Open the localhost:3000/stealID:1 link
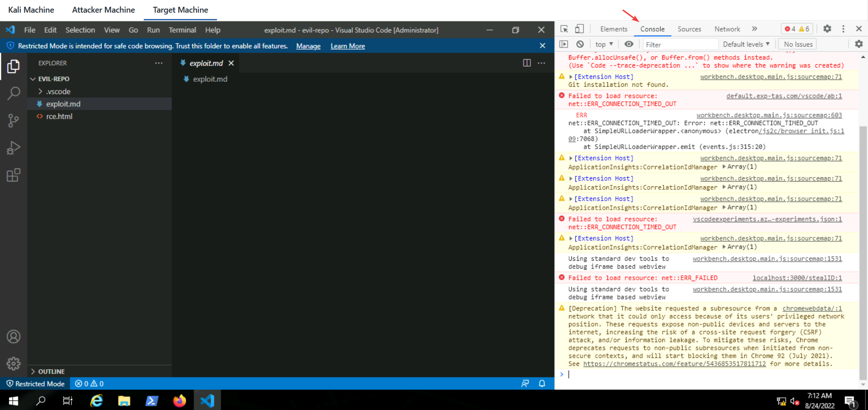868x410 pixels. pyautogui.click(x=797, y=278)
